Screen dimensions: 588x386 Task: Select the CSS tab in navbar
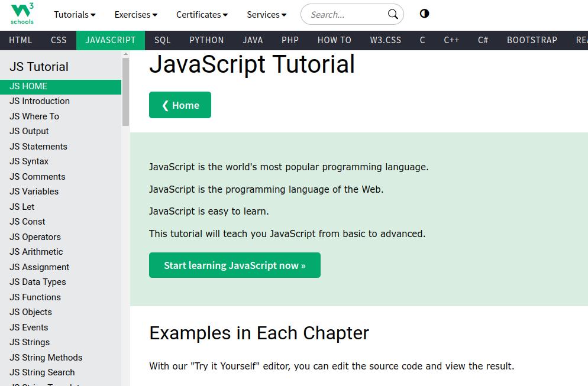pyautogui.click(x=59, y=40)
